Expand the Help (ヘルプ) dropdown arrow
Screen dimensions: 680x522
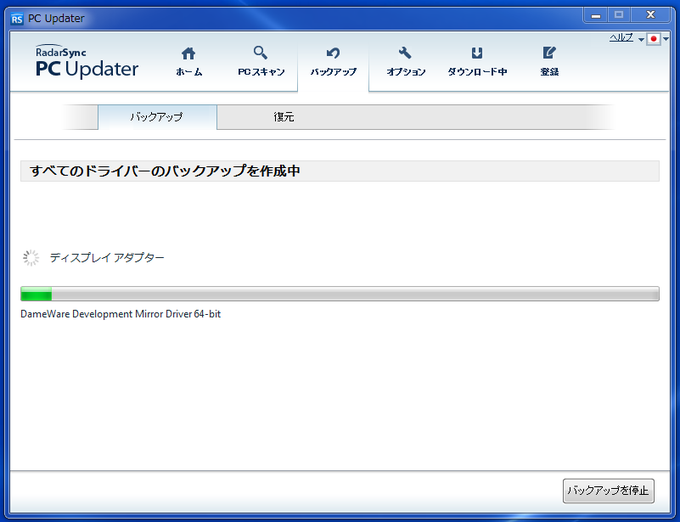(x=641, y=39)
